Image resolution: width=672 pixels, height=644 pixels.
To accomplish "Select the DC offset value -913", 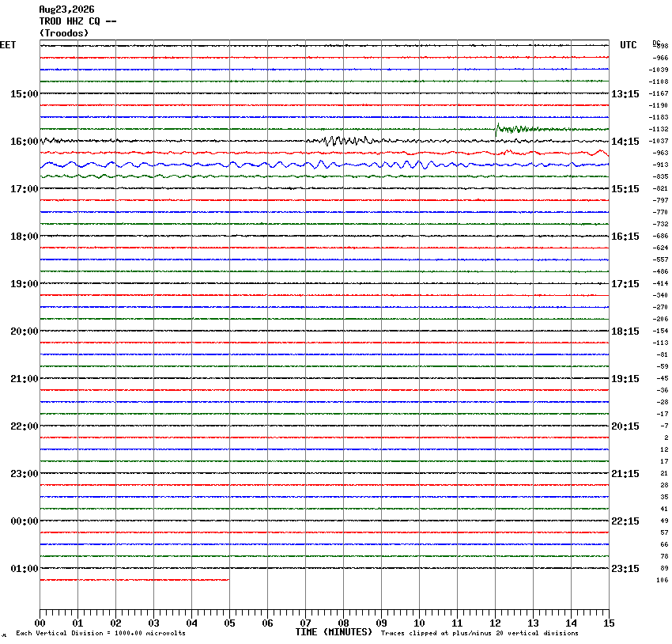I will tap(660, 165).
